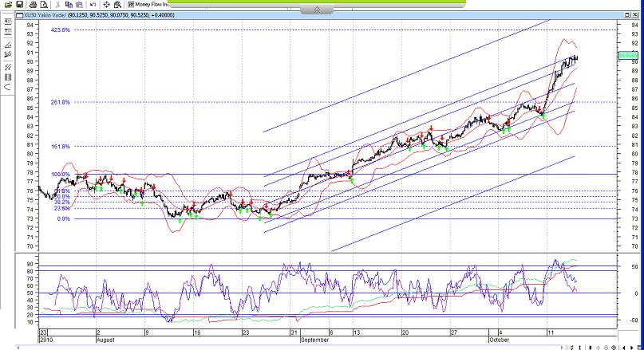Screen dimensions: 644x350
Task: Expand the green panel using double chevron
Action: (x=317, y=10)
